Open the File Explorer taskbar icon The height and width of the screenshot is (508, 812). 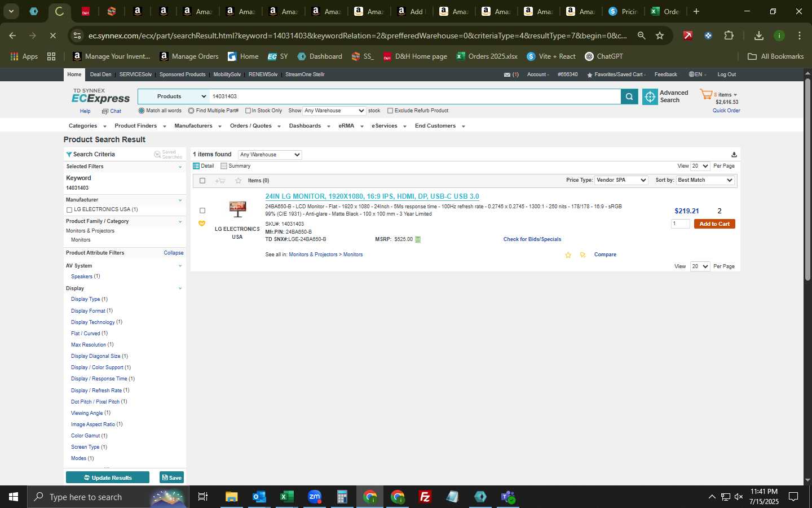pos(231,497)
